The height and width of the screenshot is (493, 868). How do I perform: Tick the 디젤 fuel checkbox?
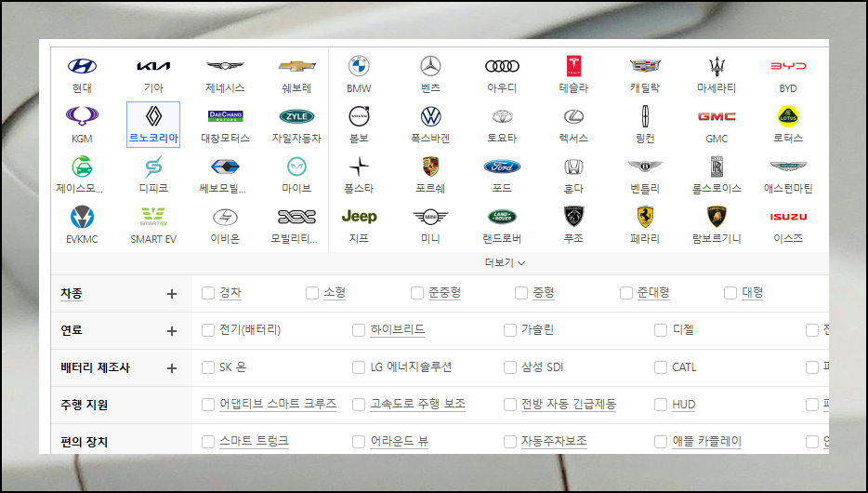tap(661, 330)
